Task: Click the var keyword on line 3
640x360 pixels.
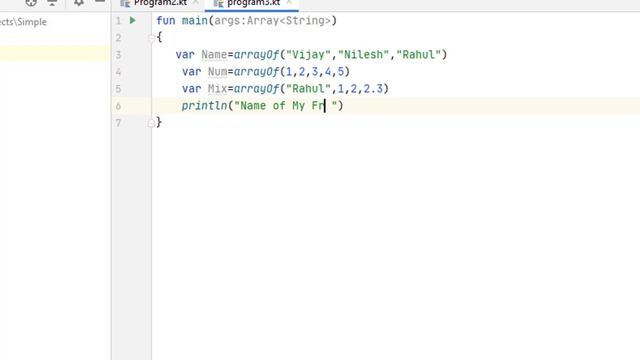Action: pyautogui.click(x=185, y=55)
